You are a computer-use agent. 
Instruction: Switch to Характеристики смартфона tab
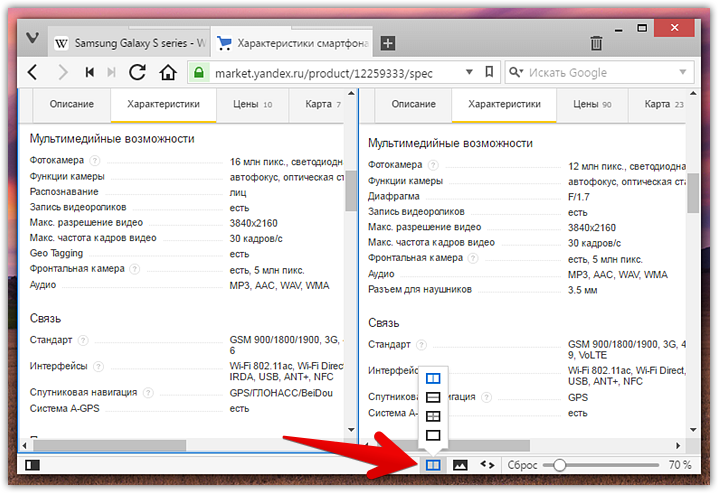(x=291, y=43)
